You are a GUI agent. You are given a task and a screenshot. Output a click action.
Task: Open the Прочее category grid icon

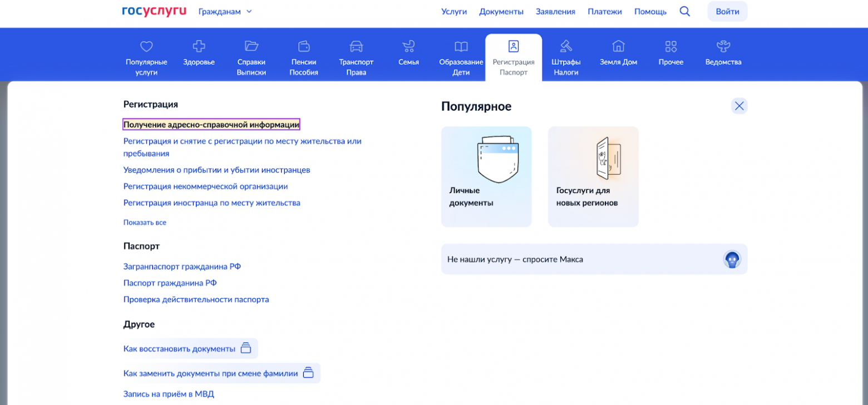670,46
